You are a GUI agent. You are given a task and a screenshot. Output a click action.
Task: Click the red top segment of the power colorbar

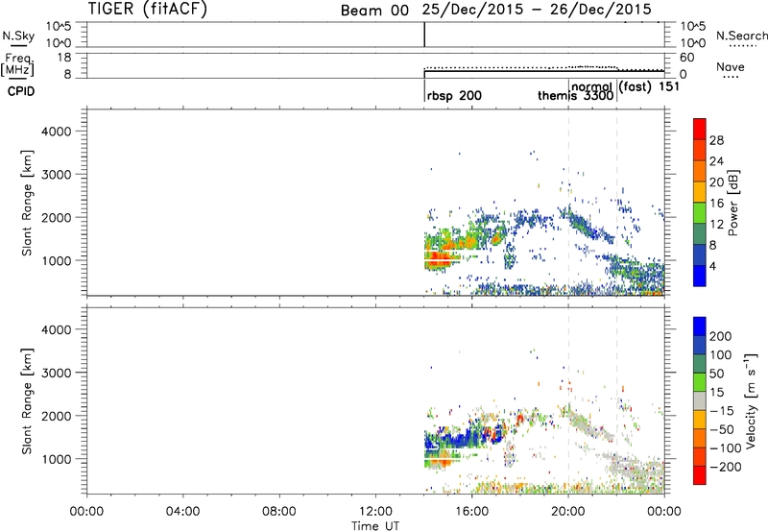coord(700,129)
